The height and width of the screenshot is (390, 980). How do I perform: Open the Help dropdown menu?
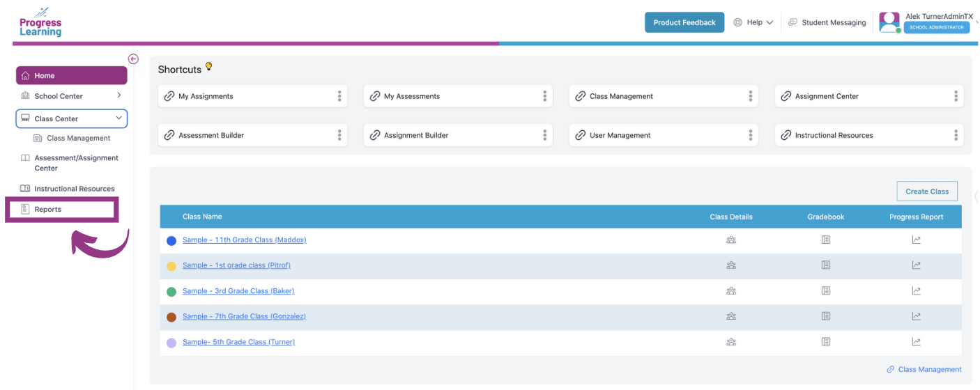[753, 22]
